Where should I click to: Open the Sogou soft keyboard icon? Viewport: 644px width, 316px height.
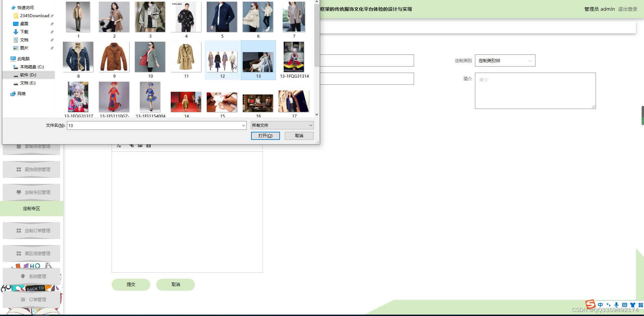pos(625,305)
